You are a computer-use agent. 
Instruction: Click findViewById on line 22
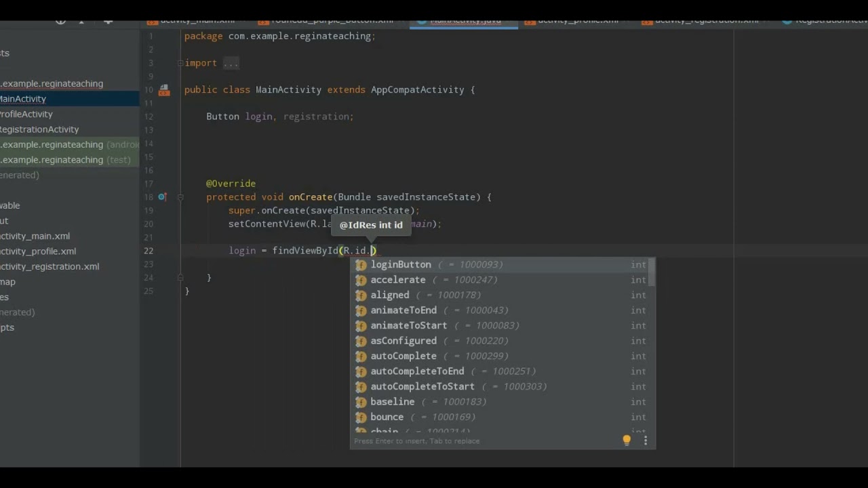305,251
